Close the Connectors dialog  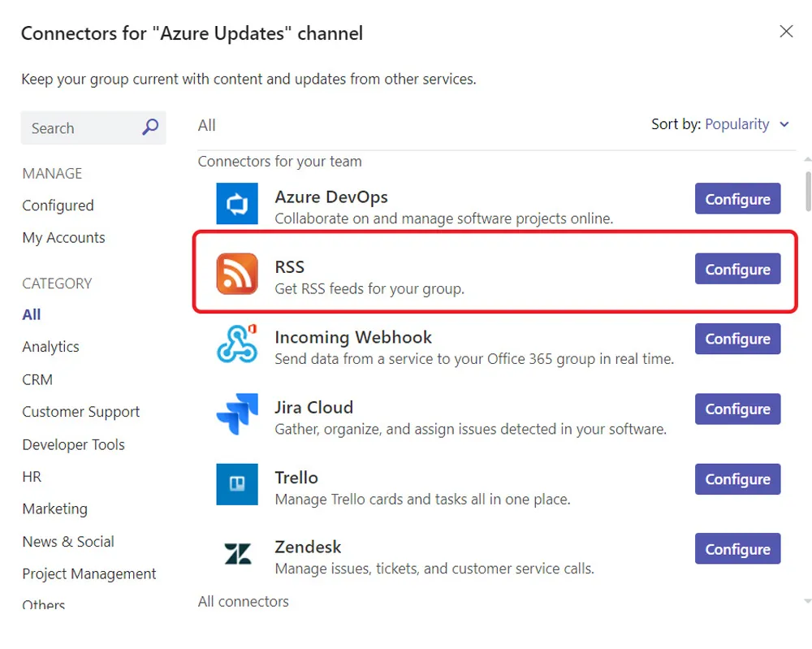click(786, 32)
